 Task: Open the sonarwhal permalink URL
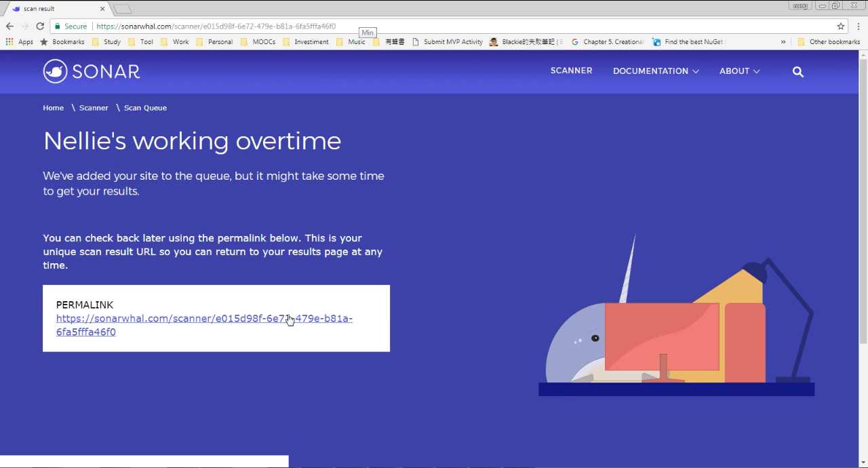(204, 325)
